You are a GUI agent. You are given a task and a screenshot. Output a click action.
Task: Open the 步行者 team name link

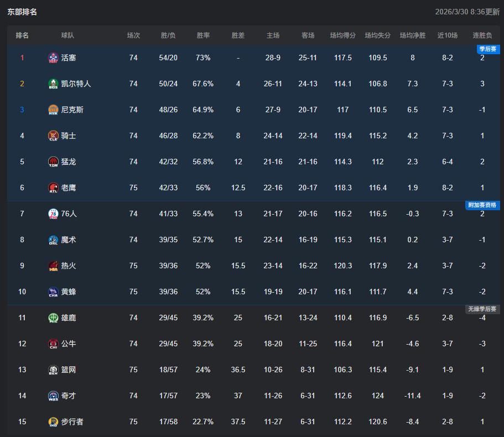pos(72,422)
